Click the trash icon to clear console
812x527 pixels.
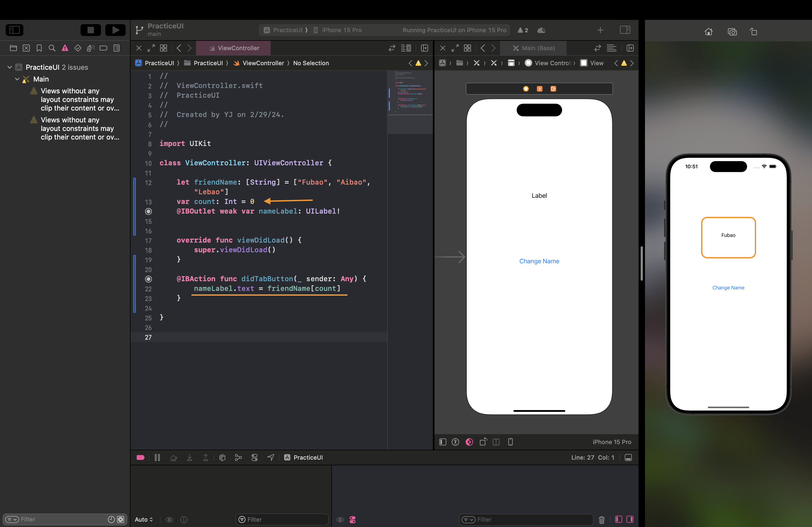click(x=601, y=519)
